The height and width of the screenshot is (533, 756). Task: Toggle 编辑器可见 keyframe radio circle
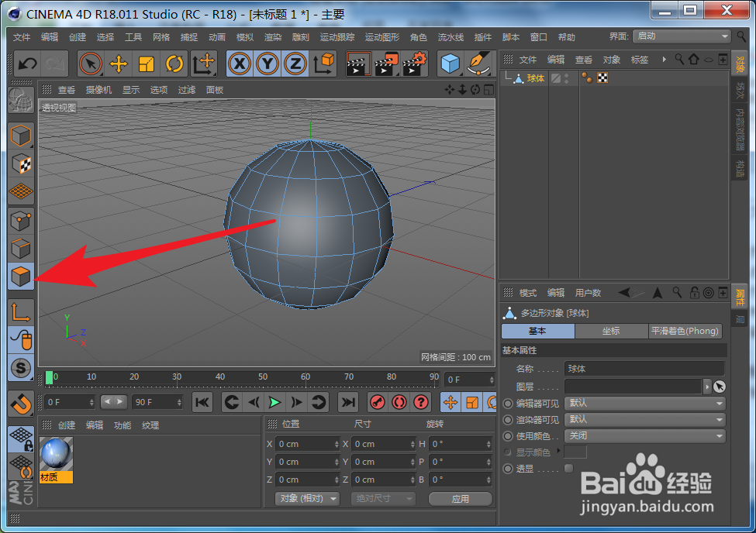tap(508, 404)
